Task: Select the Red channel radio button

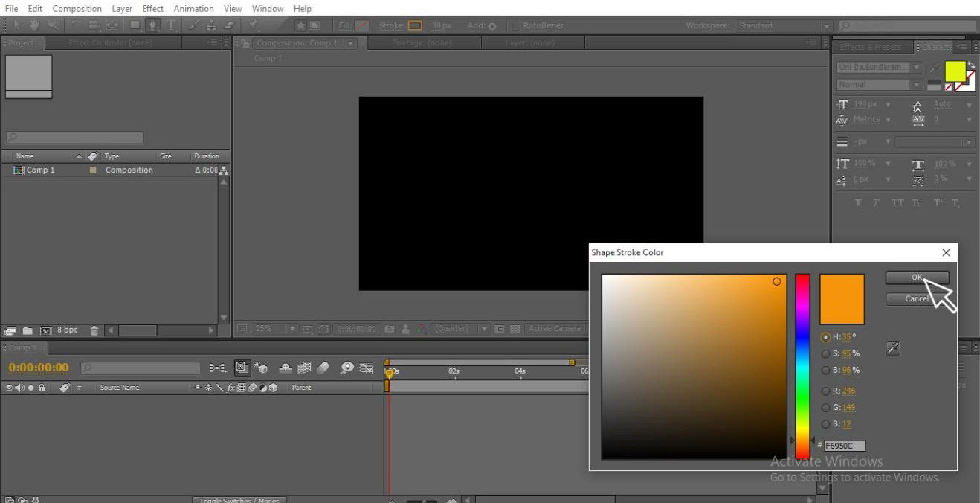Action: point(825,391)
